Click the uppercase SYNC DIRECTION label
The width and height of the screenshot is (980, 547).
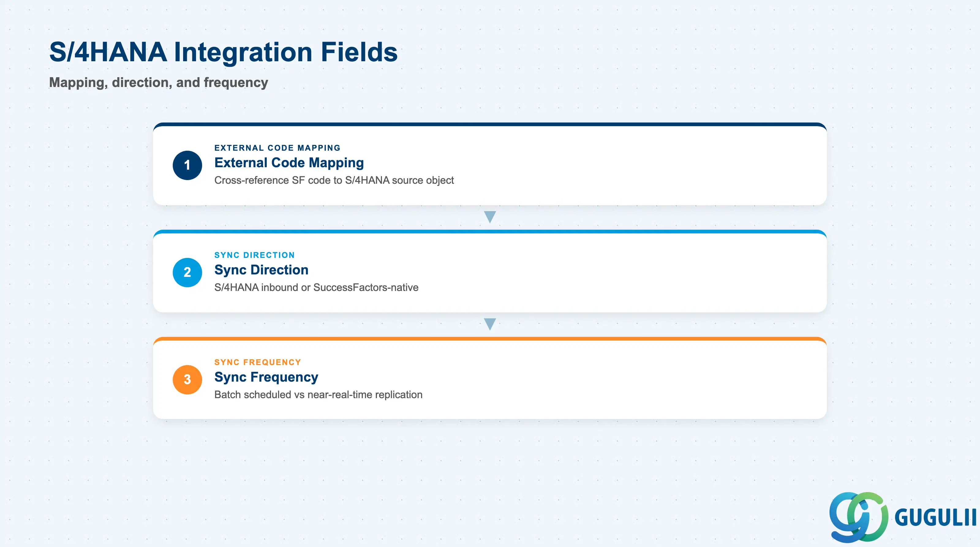(x=254, y=255)
